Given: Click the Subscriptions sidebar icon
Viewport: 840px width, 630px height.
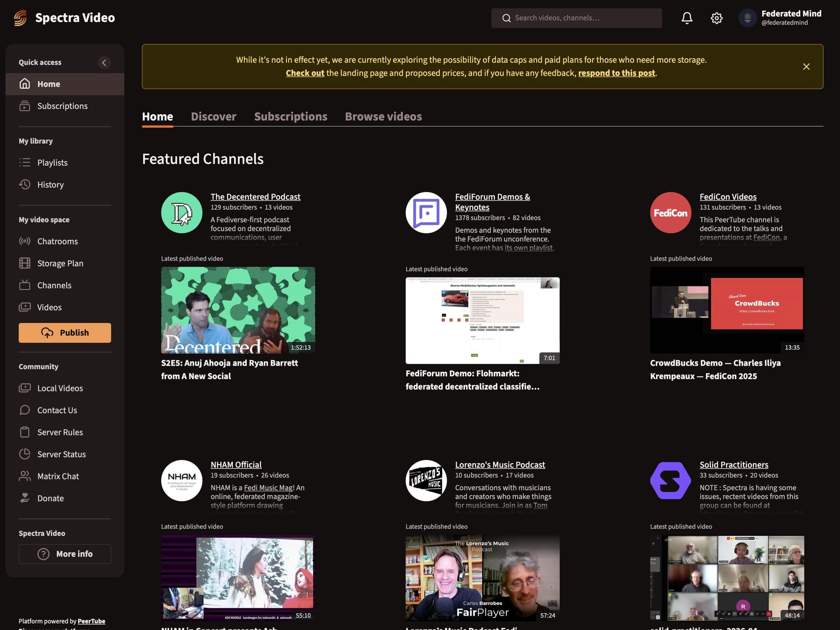Looking at the screenshot, I should (x=25, y=106).
